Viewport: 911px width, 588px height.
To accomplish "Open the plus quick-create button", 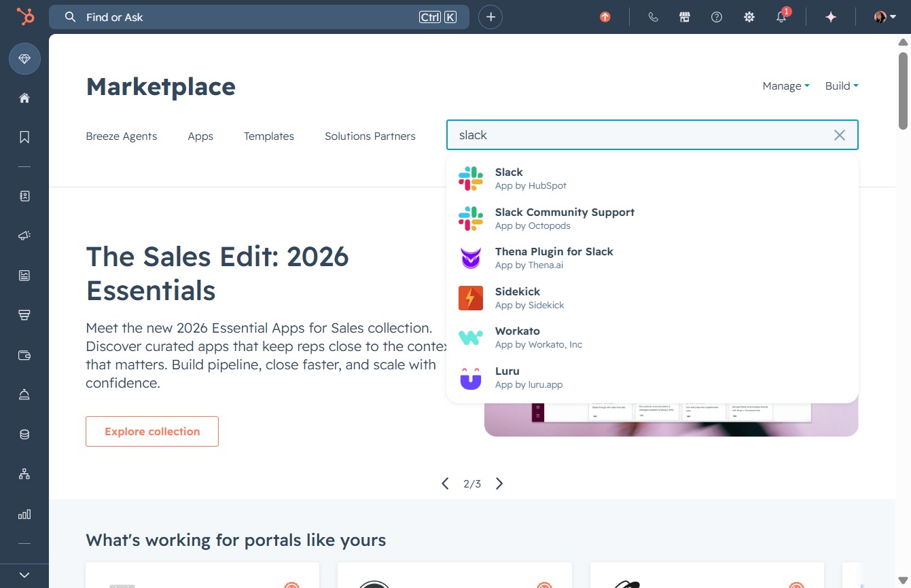I will [490, 17].
